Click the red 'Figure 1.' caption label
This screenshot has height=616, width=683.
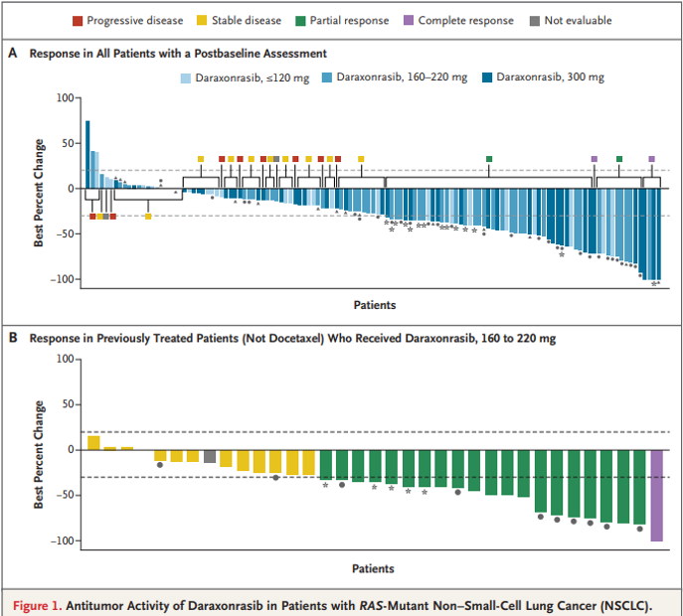tap(38, 605)
